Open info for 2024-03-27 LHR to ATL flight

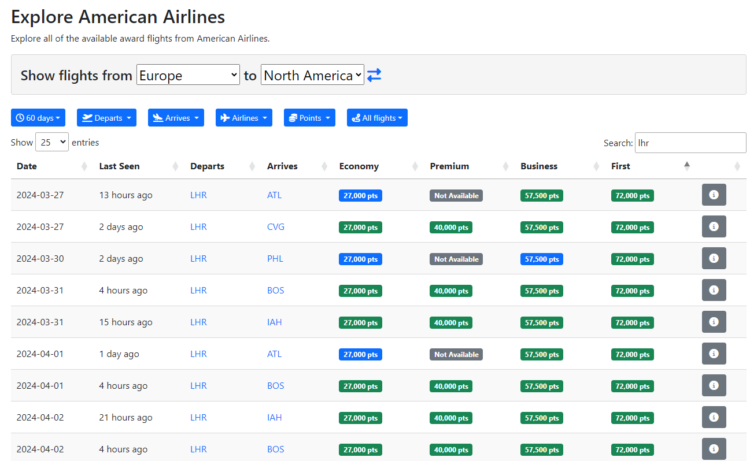coord(714,195)
